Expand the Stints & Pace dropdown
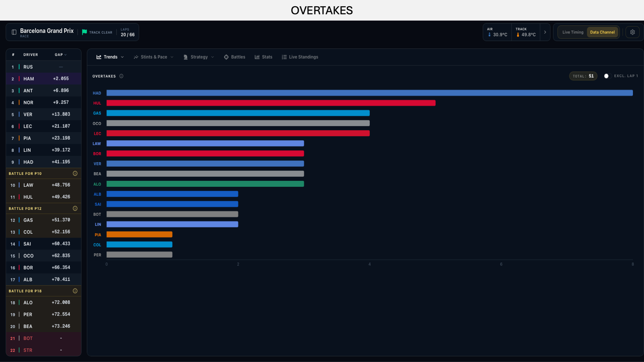The image size is (644, 362). 154,57
